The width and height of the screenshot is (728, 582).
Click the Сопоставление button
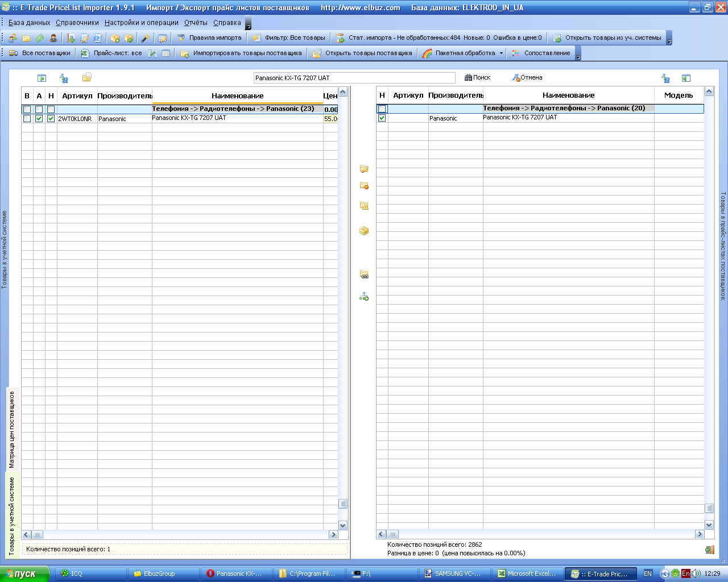coord(541,53)
